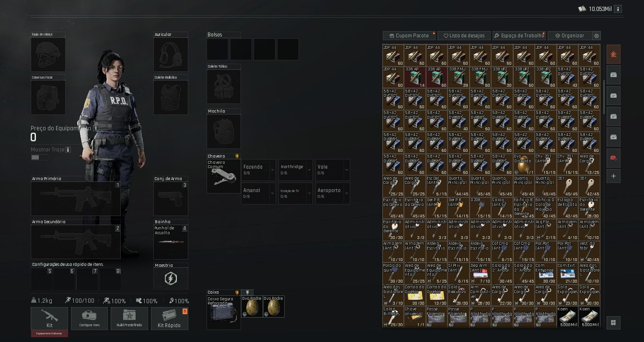Select the Arma Primária weapon slot
The image size is (644, 342).
(76, 199)
